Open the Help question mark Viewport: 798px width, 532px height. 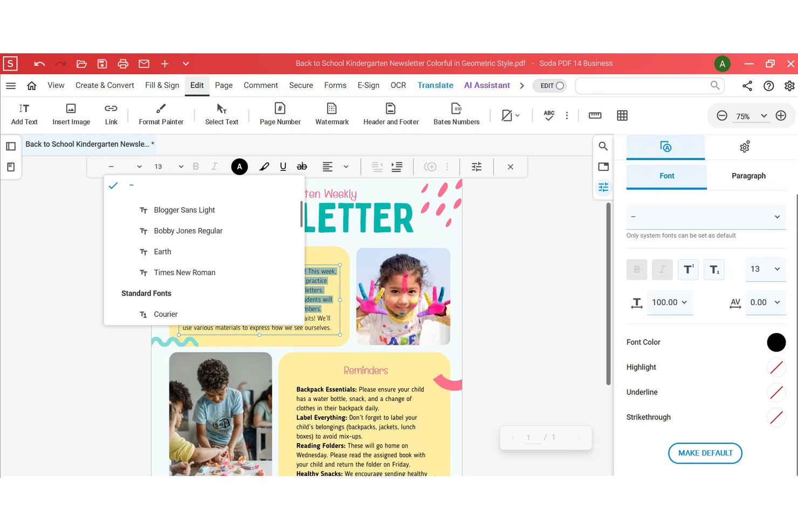point(769,86)
